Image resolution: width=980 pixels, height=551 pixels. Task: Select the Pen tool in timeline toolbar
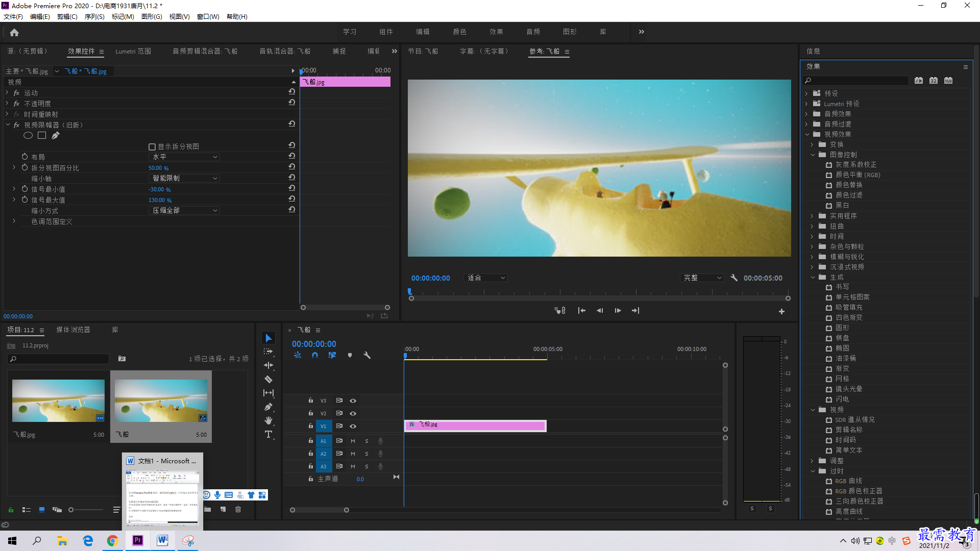[x=268, y=407]
